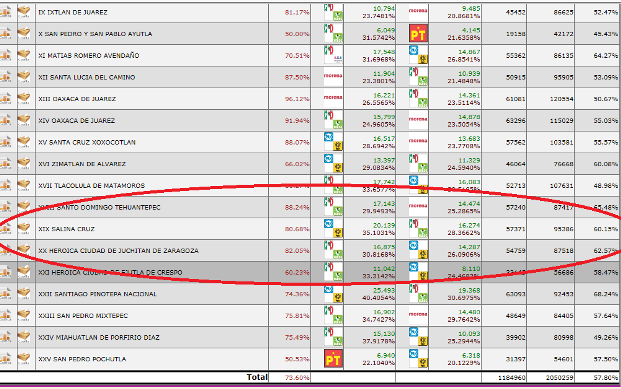Click the 57.80% total participation value
The width and height of the screenshot is (621, 389).
tap(605, 378)
